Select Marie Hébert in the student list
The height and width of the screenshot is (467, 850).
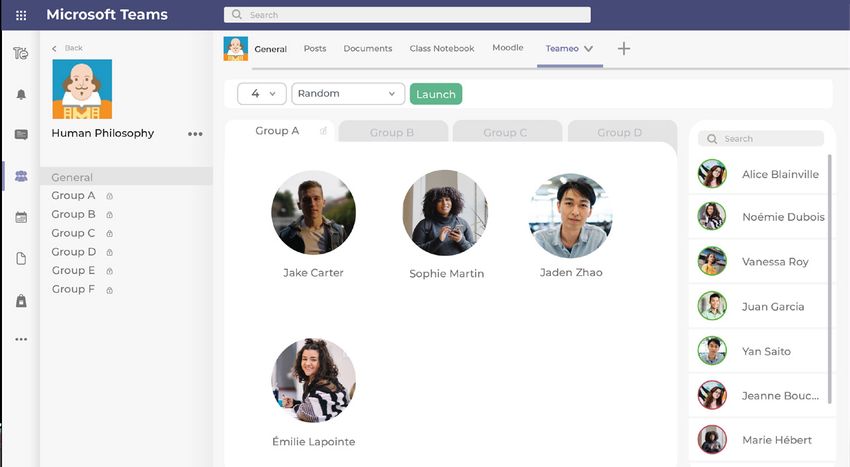[761, 440]
